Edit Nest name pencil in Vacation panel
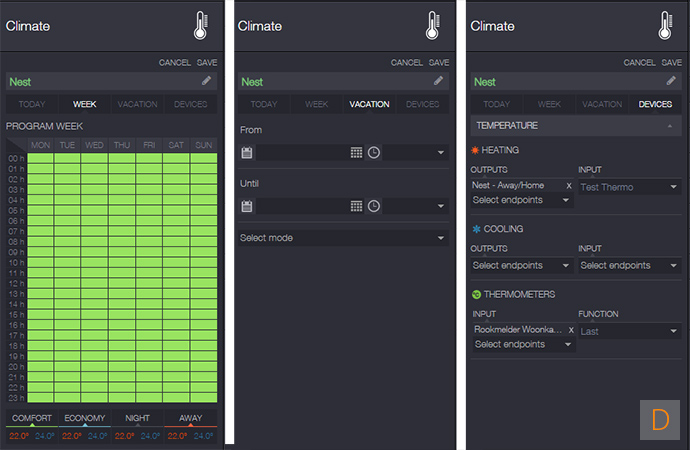Image resolution: width=690 pixels, height=450 pixels. (x=438, y=81)
